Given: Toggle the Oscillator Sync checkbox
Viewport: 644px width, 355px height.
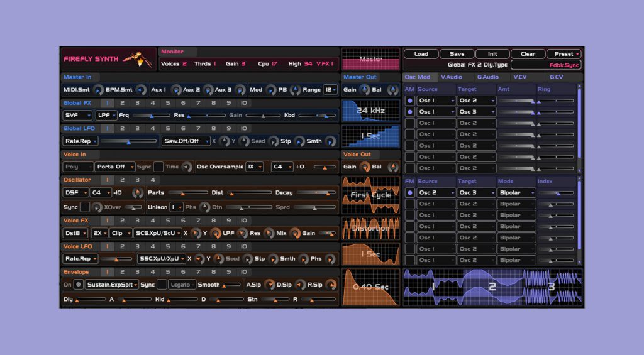Looking at the screenshot, I should (85, 207).
